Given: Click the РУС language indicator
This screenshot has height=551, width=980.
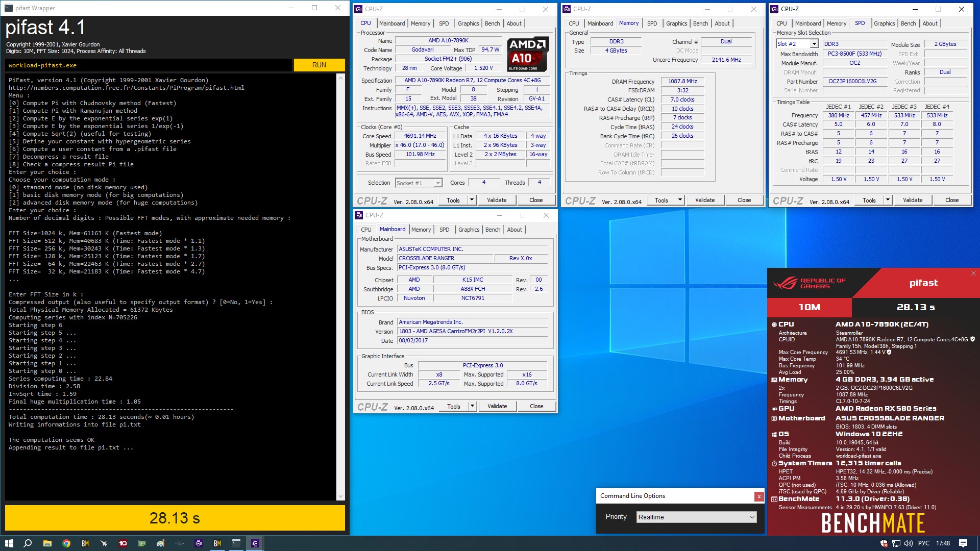Looking at the screenshot, I should tap(924, 543).
